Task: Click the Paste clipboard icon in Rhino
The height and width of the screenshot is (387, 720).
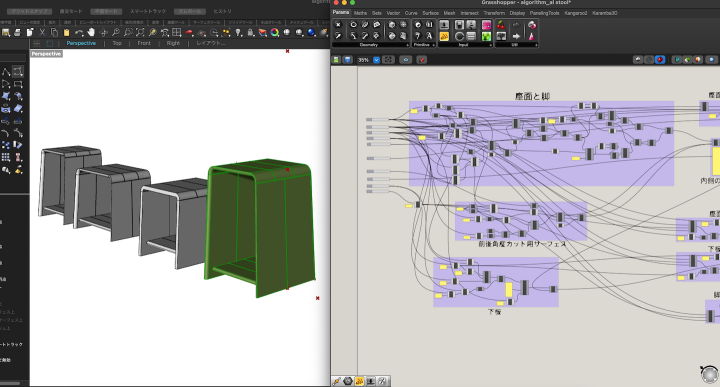Action: point(67,32)
